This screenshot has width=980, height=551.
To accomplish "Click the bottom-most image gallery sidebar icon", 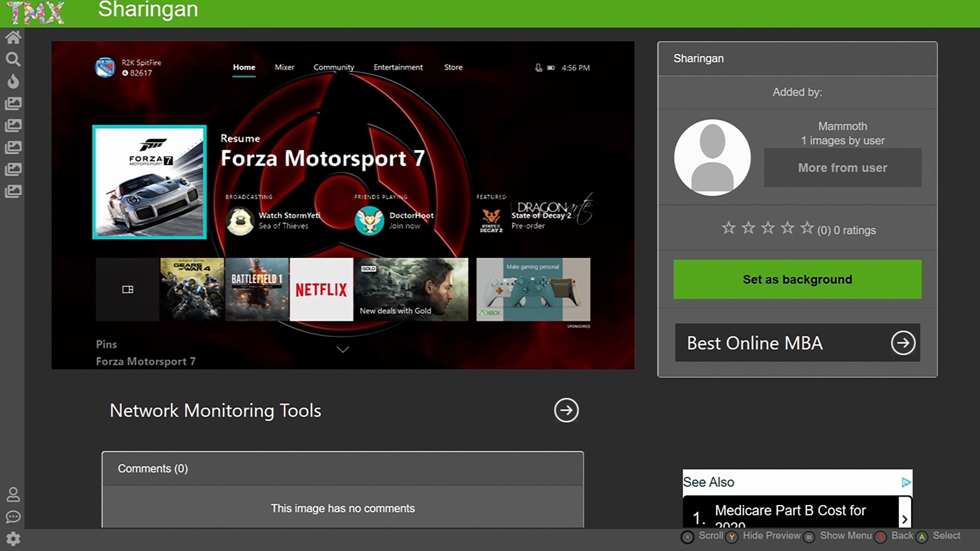I will click(x=13, y=191).
